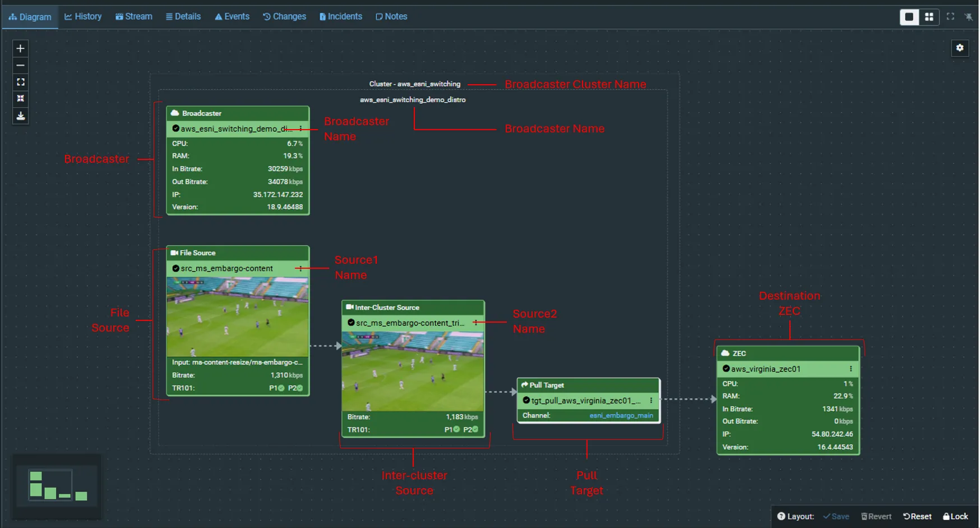Open the esni_embargo_main channel link
The height and width of the screenshot is (528, 980).
tap(621, 415)
